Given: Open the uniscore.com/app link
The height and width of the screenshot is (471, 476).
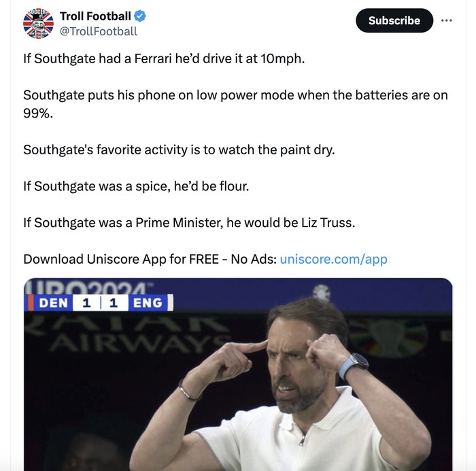Looking at the screenshot, I should point(333,259).
